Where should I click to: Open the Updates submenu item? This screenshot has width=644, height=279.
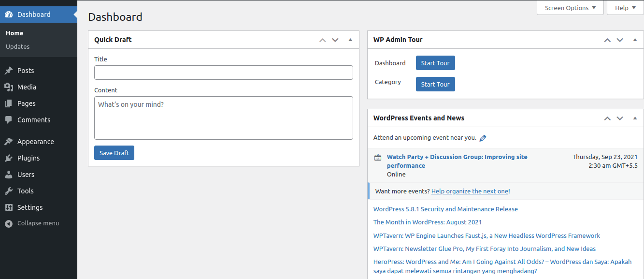18,47
